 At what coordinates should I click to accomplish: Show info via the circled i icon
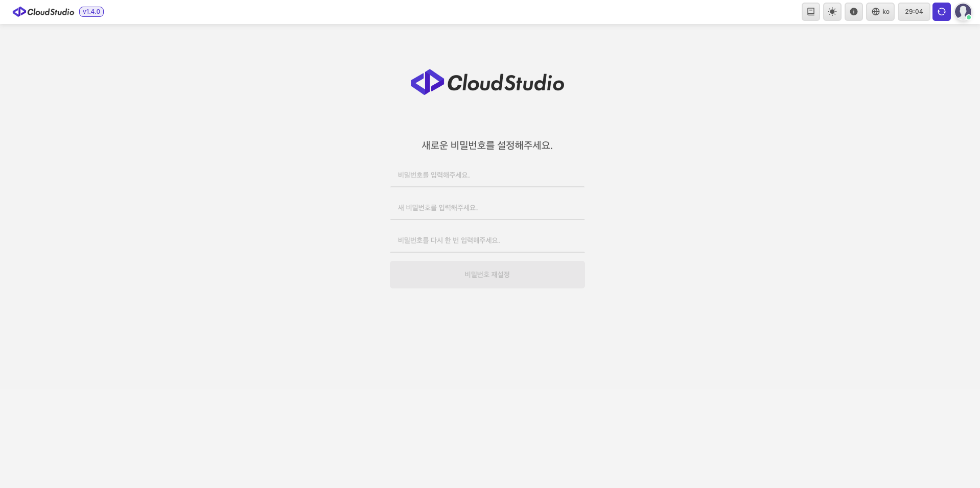point(853,12)
